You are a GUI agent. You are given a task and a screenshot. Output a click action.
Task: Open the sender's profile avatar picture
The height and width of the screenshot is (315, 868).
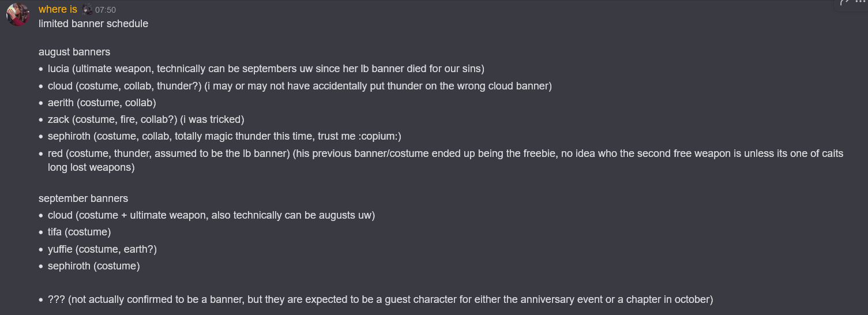tap(18, 14)
